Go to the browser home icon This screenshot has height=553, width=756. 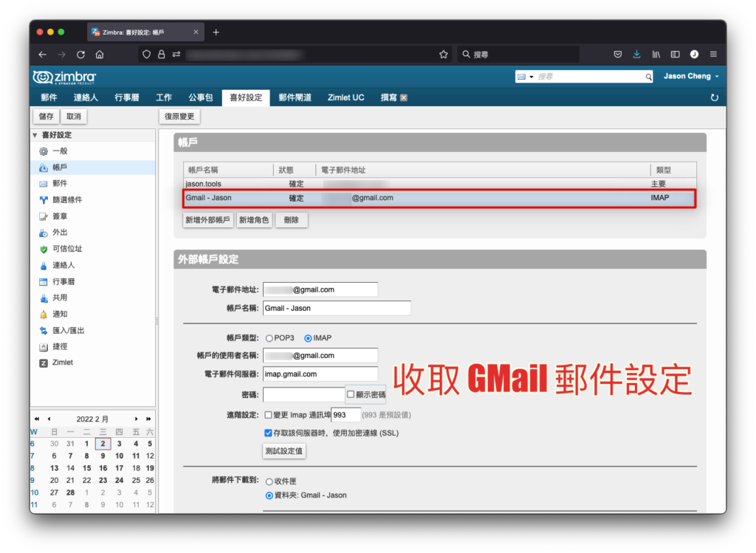point(100,55)
